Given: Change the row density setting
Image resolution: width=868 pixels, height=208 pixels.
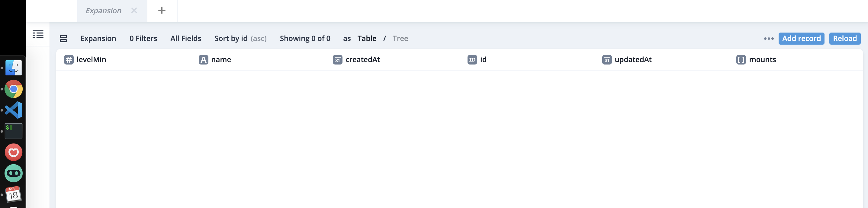Looking at the screenshot, I should pos(64,38).
